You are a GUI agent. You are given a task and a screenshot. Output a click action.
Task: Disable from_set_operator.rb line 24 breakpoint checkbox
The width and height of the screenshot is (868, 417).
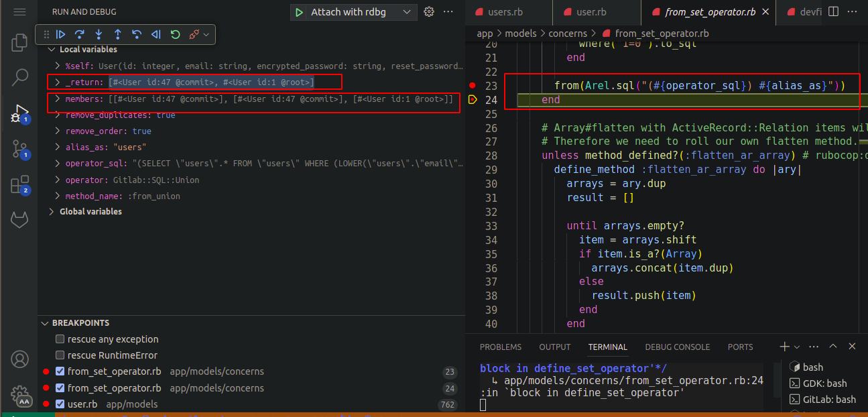[x=60, y=388]
